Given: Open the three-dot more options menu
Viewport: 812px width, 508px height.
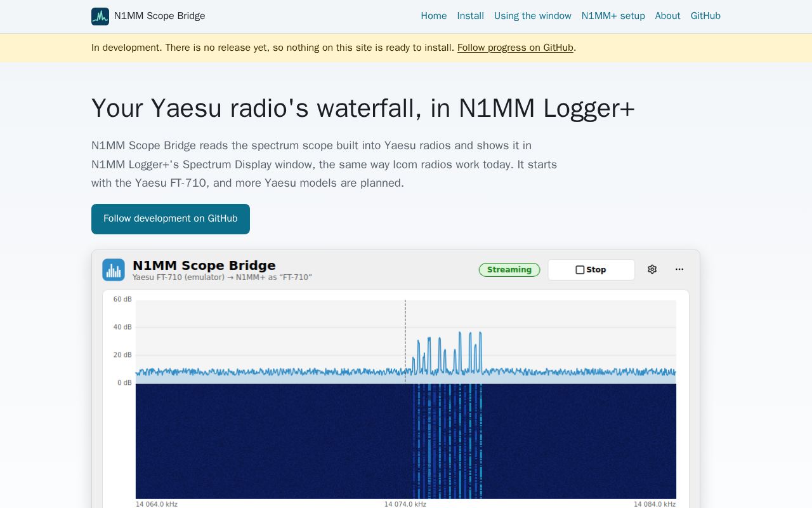Looking at the screenshot, I should 679,269.
